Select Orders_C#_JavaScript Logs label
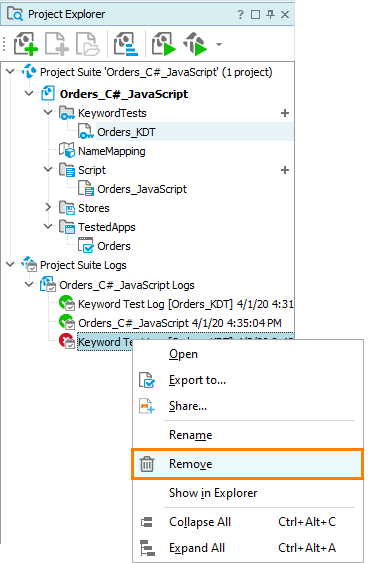368x563 pixels. tap(127, 285)
